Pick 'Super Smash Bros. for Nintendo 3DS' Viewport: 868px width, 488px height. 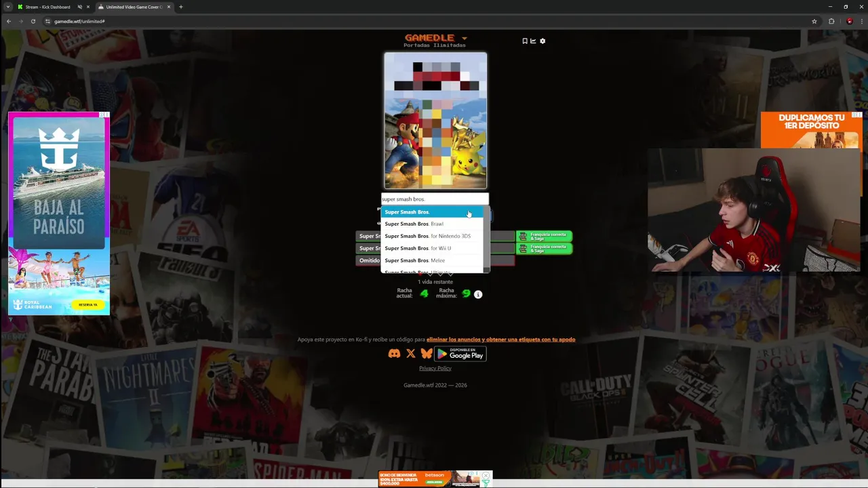point(432,236)
